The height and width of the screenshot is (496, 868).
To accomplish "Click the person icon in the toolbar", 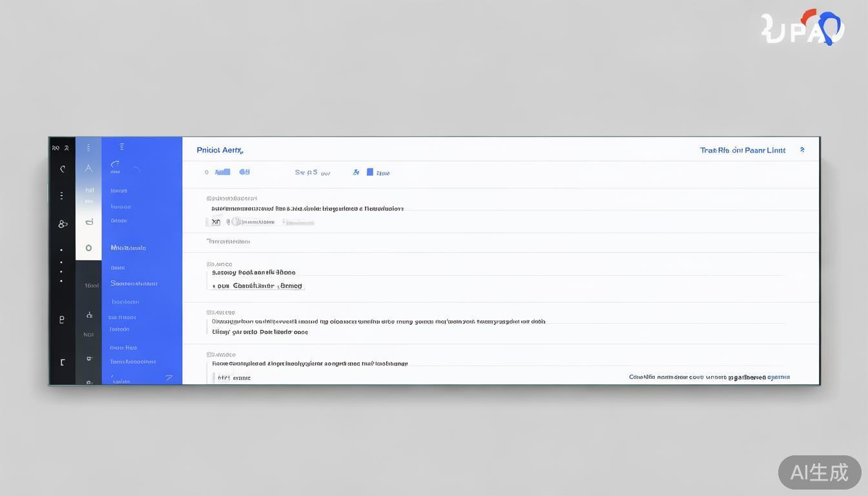I will [356, 172].
